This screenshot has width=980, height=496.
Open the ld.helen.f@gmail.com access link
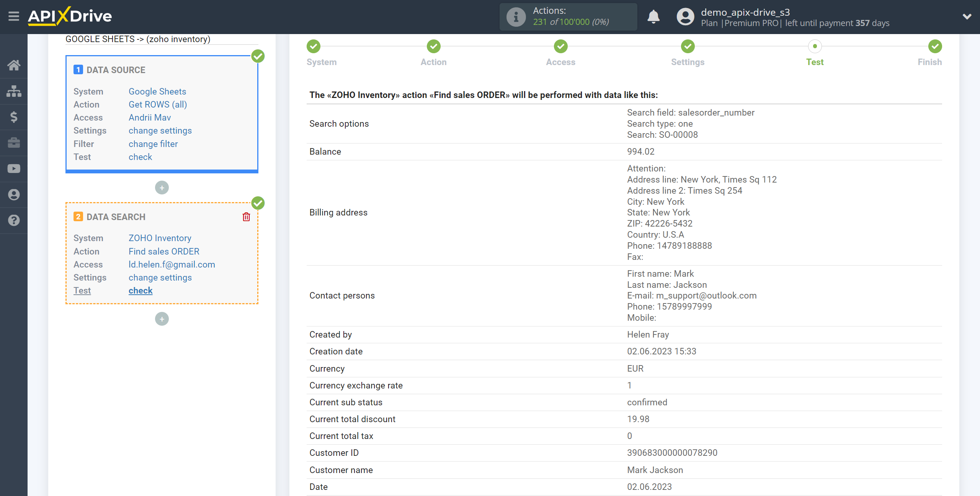pos(172,264)
